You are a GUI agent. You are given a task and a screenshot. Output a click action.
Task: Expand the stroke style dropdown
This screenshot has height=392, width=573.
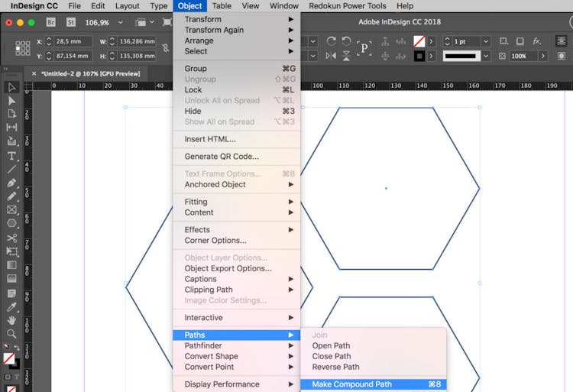coord(487,56)
